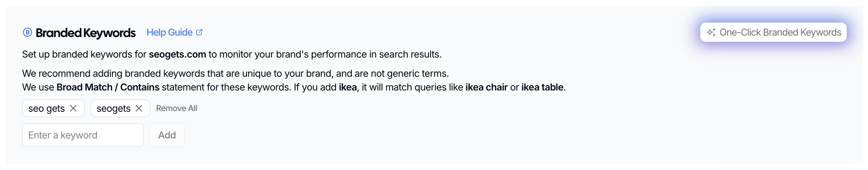Image resolution: width=868 pixels, height=170 pixels.
Task: Click the Branded Keywords heading text
Action: tap(86, 33)
